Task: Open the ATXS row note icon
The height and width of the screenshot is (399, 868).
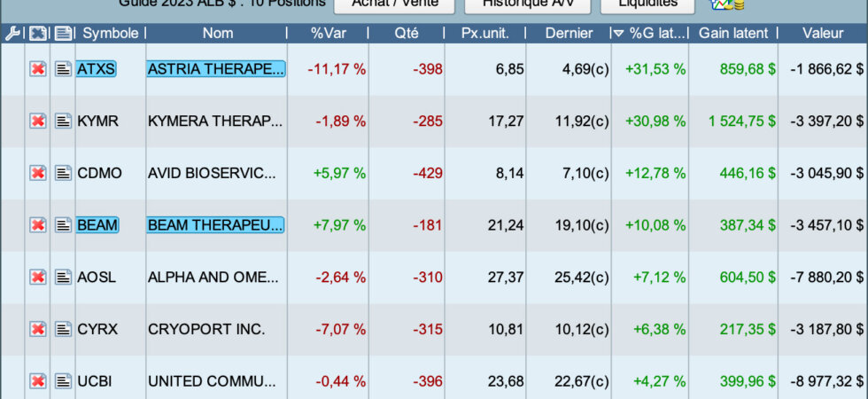Action: tap(63, 69)
